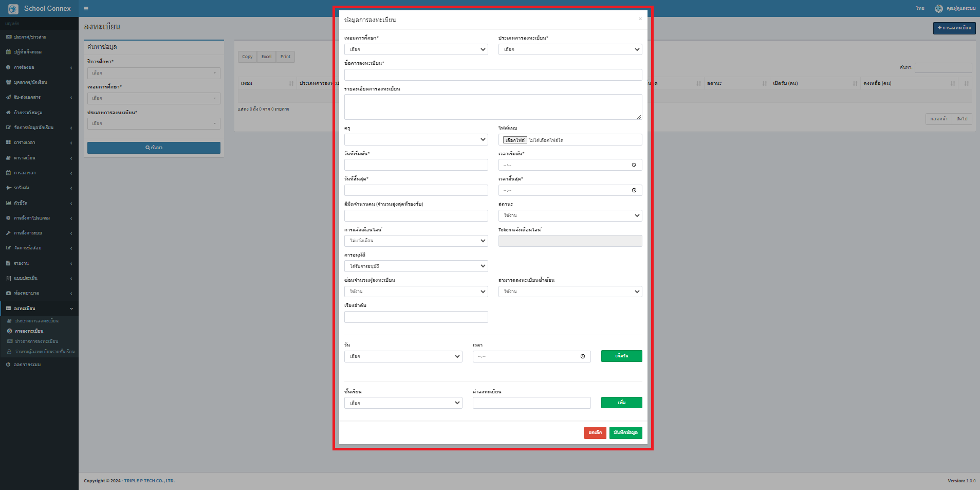Click ประกาศ/ข่าวสาร sidebar icon
Viewport: 980px width, 490px height.
click(8, 37)
